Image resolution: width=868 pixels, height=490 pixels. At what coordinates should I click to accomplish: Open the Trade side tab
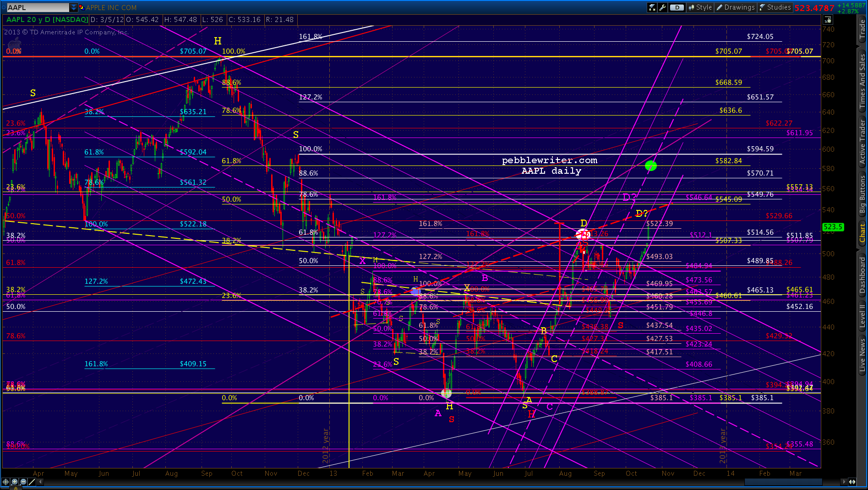[x=863, y=30]
